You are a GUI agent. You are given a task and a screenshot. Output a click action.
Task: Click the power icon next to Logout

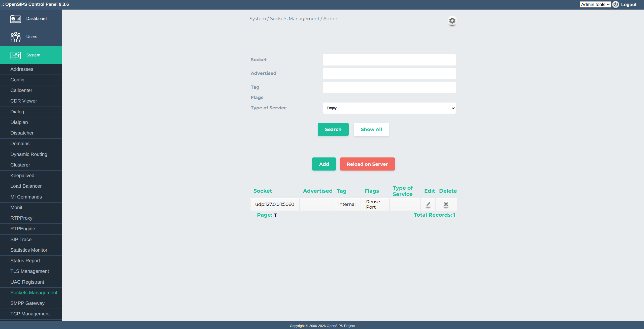point(616,5)
